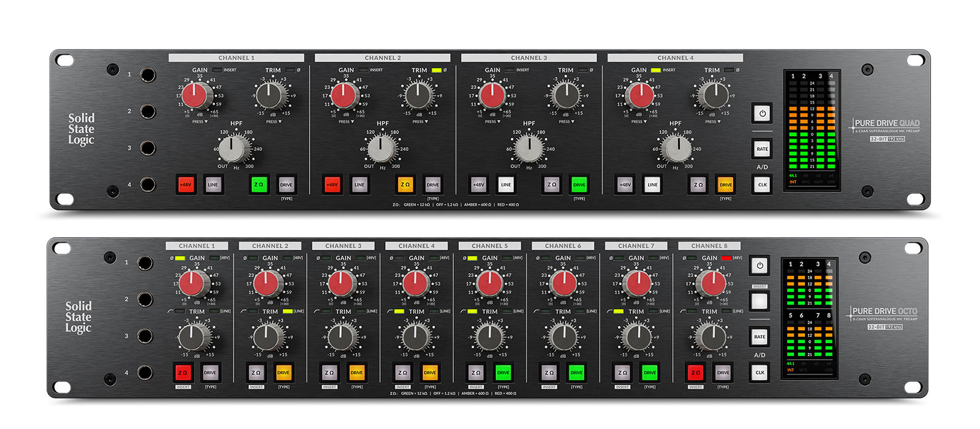Image resolution: width=980 pixels, height=429 pixels.
Task: Toggle the ZΩ button on Octo channel 5
Action: point(476,373)
